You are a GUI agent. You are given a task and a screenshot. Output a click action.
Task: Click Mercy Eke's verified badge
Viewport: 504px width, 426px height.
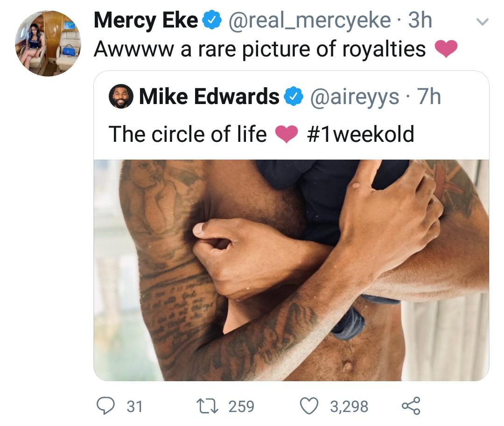click(212, 20)
